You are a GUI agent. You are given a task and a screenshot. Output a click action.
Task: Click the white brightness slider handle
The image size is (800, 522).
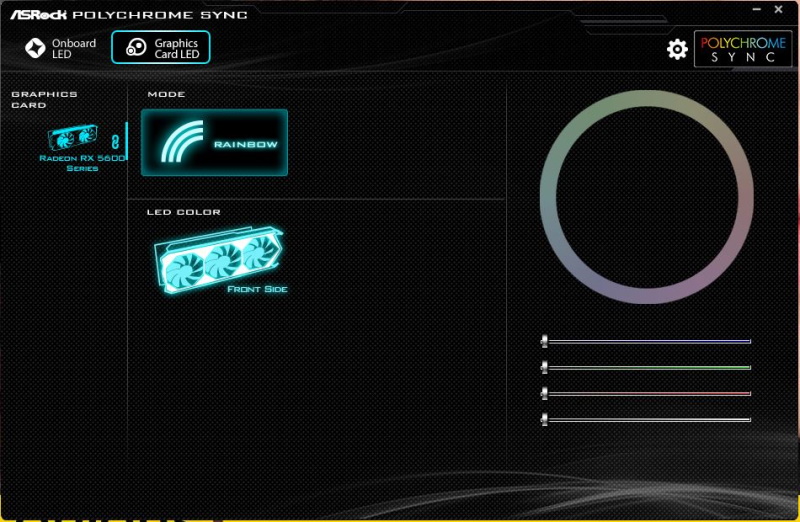pyautogui.click(x=544, y=419)
